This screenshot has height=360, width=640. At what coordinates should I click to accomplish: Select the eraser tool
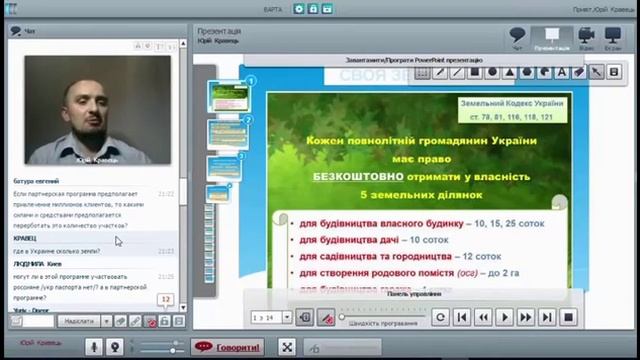click(579, 73)
